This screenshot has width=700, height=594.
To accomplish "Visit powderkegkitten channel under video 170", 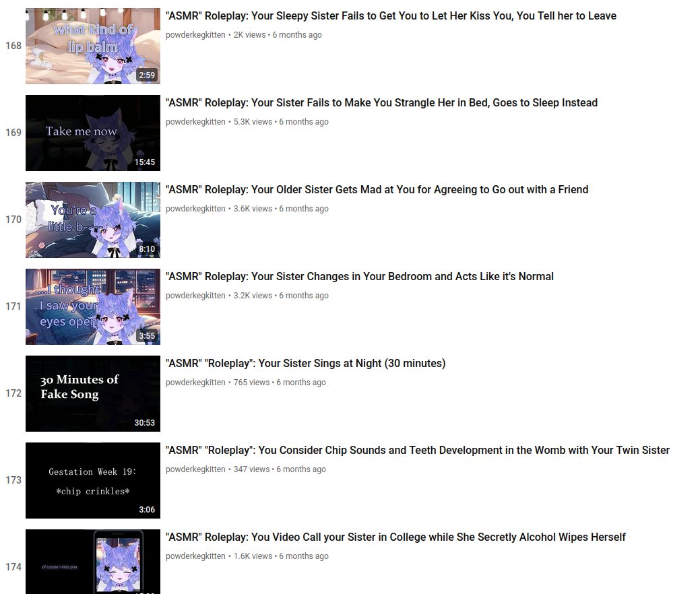I will click(x=195, y=208).
